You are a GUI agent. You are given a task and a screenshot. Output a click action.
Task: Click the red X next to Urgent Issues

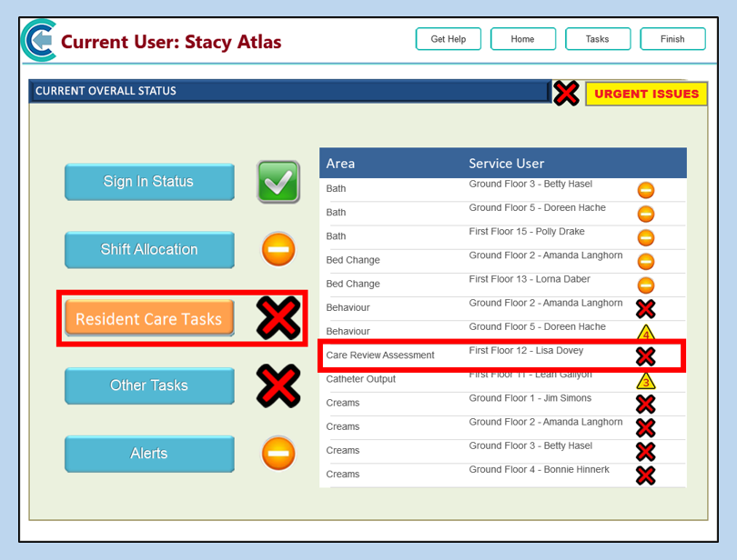coord(566,93)
